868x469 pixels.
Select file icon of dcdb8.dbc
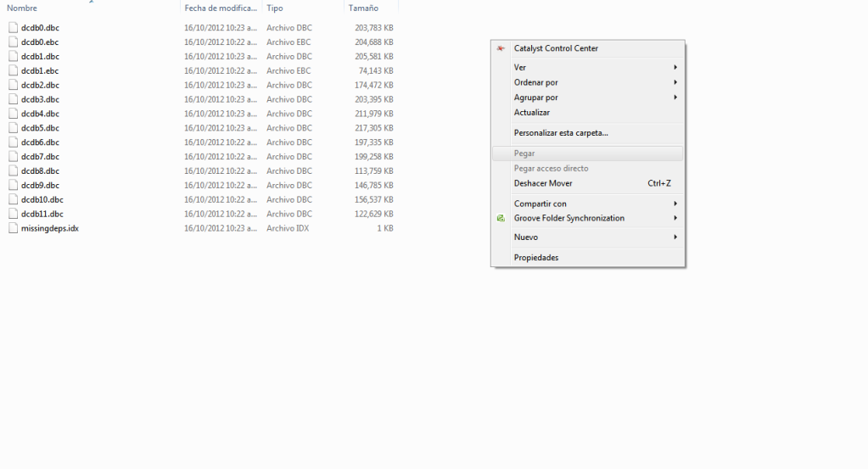[14, 171]
